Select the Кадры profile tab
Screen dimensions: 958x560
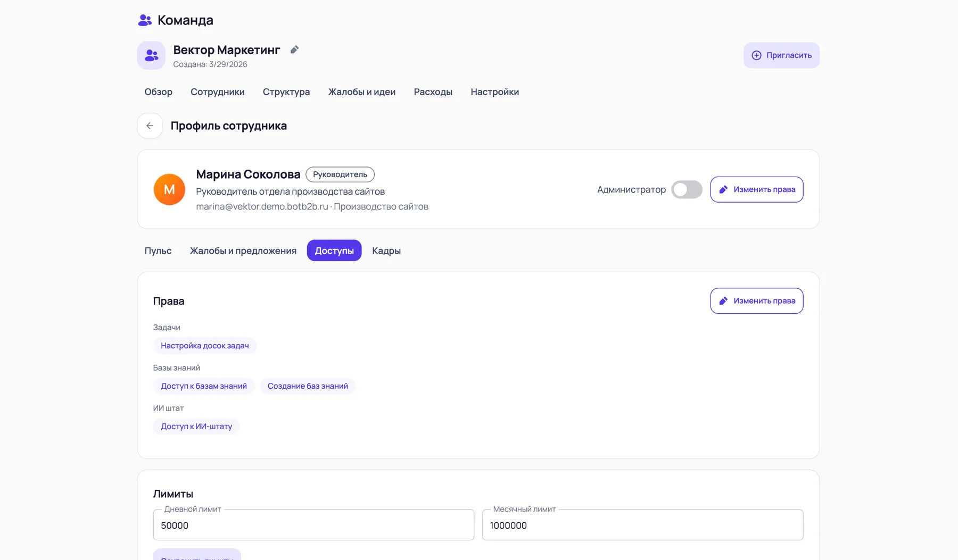[386, 250]
